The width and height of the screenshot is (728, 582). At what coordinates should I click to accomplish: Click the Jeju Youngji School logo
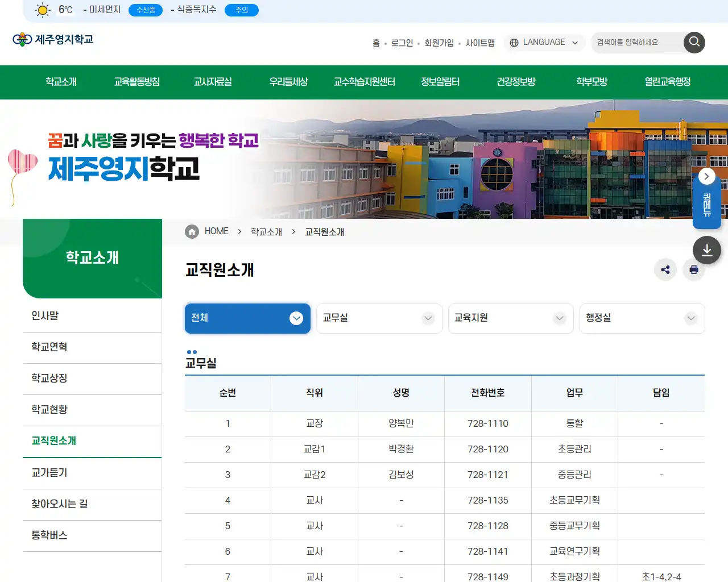click(53, 39)
